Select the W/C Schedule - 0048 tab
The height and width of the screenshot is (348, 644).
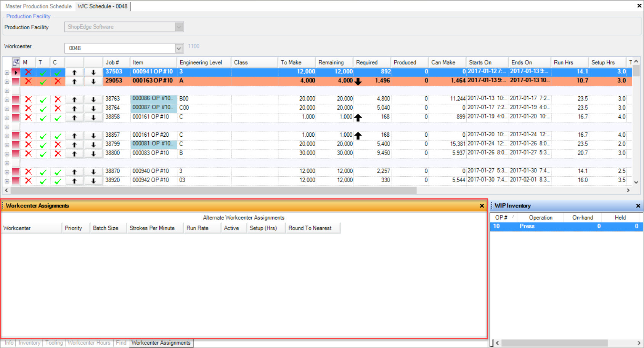point(103,6)
